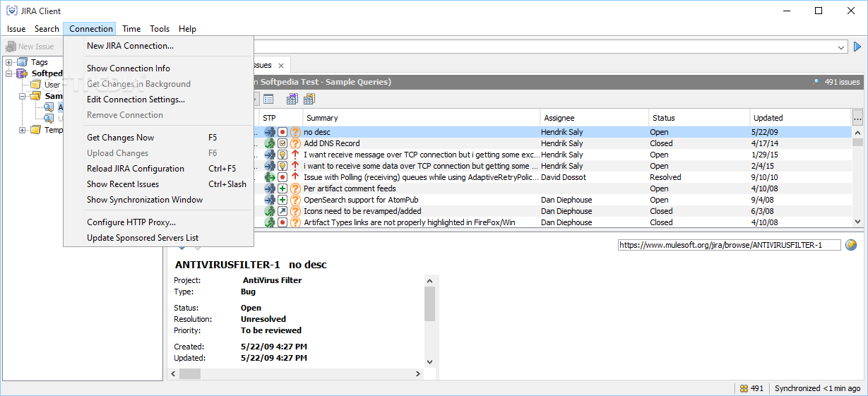868x396 pixels.
Task: Open the Search menu
Action: click(47, 29)
